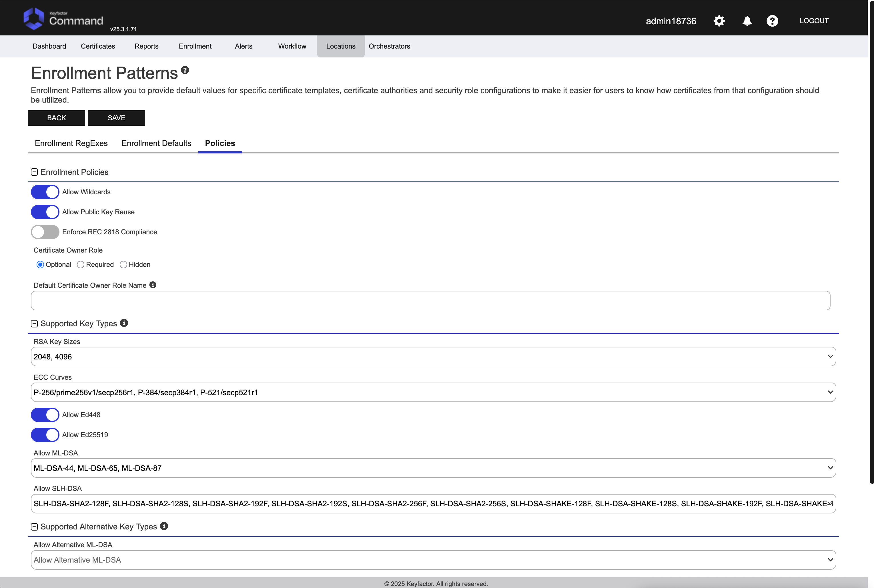The image size is (874, 588).
Task: Click the notifications bell icon
Action: click(x=747, y=21)
